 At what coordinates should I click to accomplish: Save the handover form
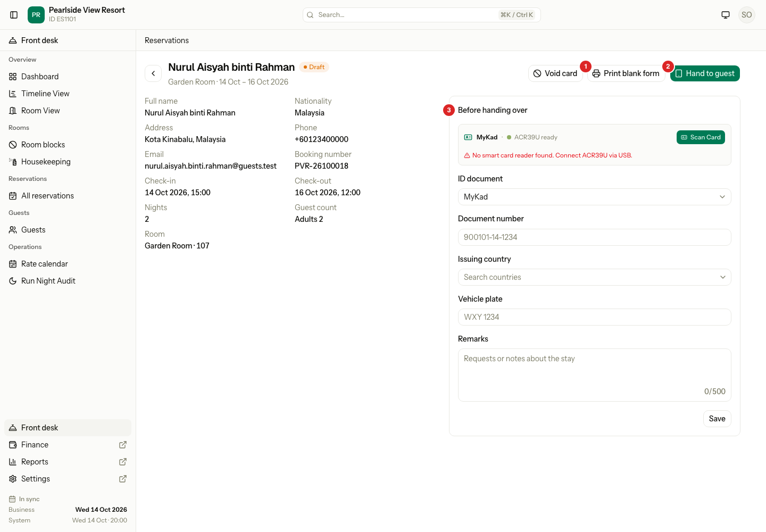tap(717, 419)
